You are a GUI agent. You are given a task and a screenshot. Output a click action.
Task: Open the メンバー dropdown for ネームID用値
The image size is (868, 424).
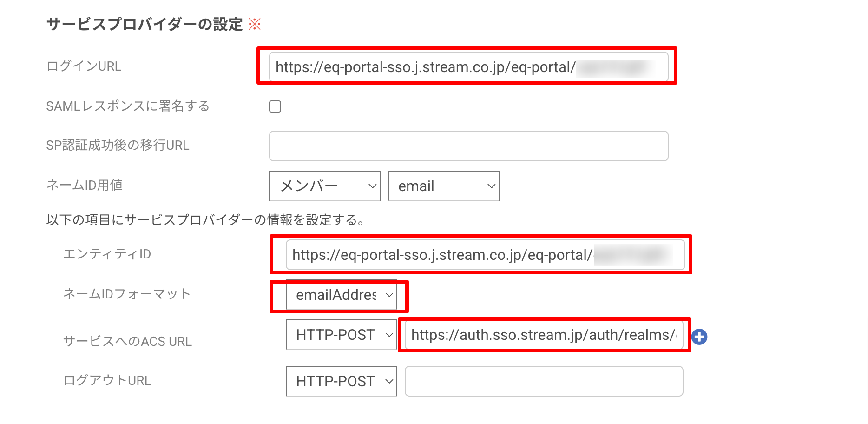coord(325,186)
